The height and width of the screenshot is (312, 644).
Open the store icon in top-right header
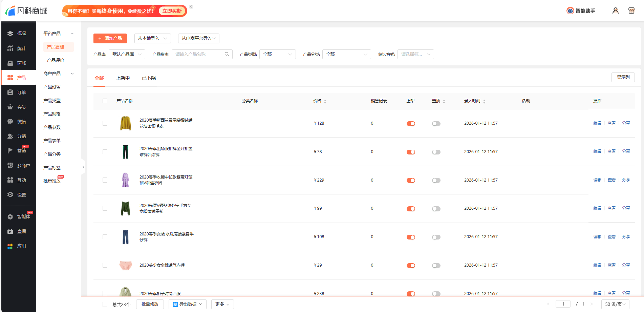(x=631, y=11)
